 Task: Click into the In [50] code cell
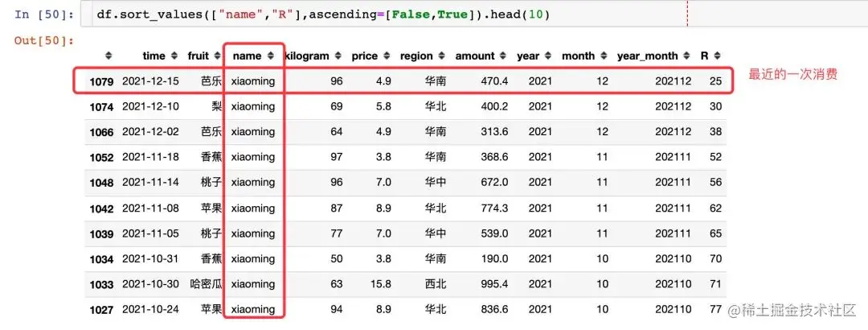pyautogui.click(x=474, y=14)
